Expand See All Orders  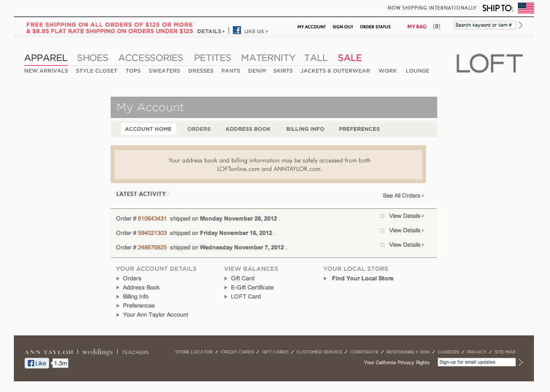[403, 195]
